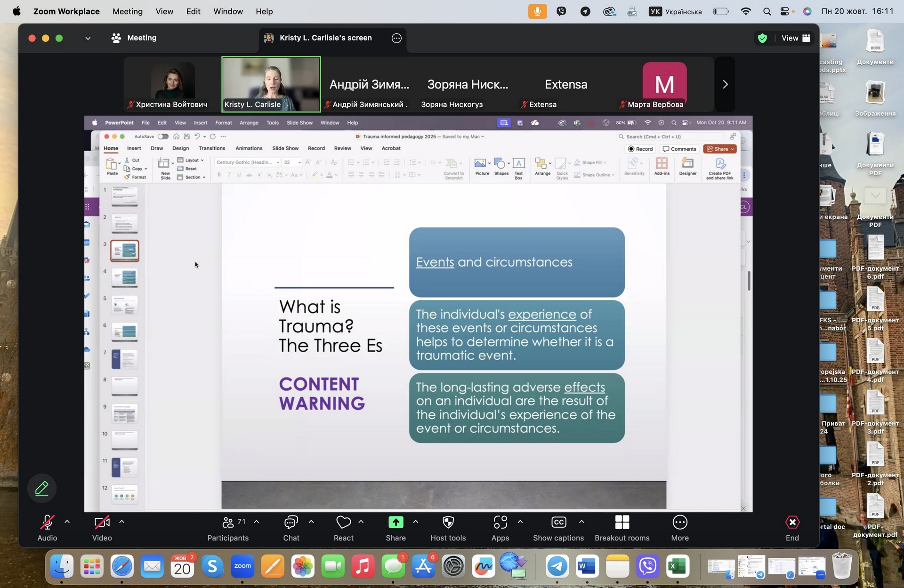Open the View menu in menu bar

[164, 11]
